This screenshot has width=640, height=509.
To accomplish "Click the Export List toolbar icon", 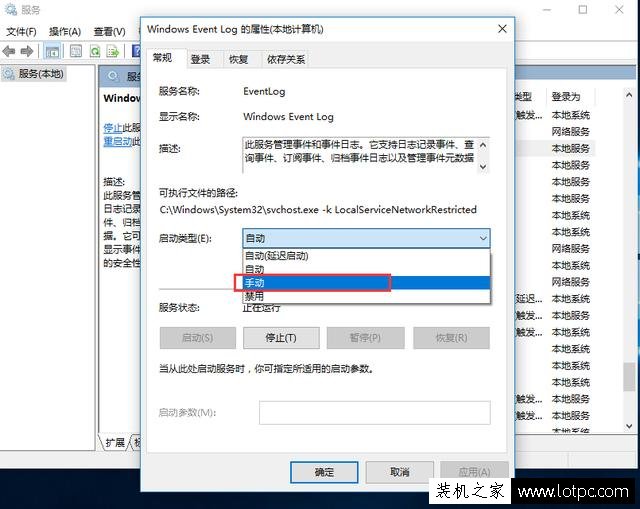I will point(113,51).
